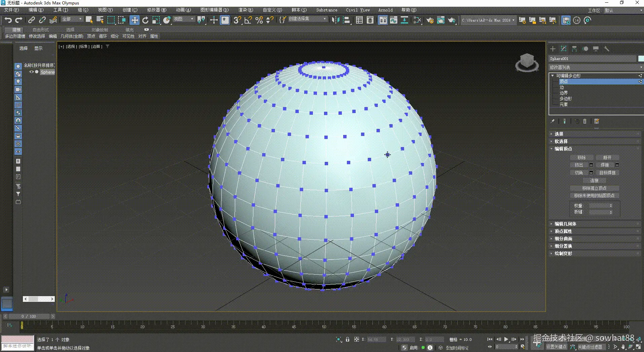
Task: Open the 修改器 menu
Action: (x=155, y=10)
